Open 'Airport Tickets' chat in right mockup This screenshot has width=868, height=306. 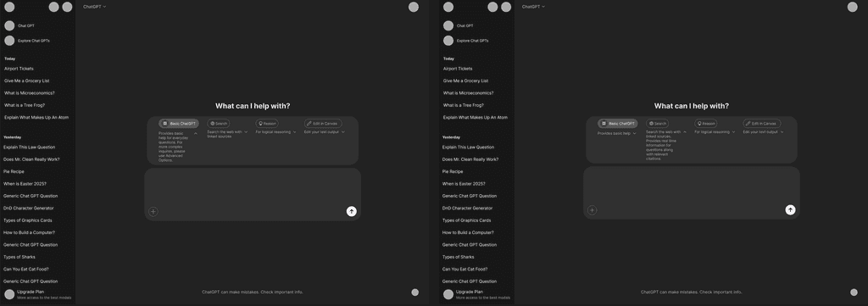point(458,69)
